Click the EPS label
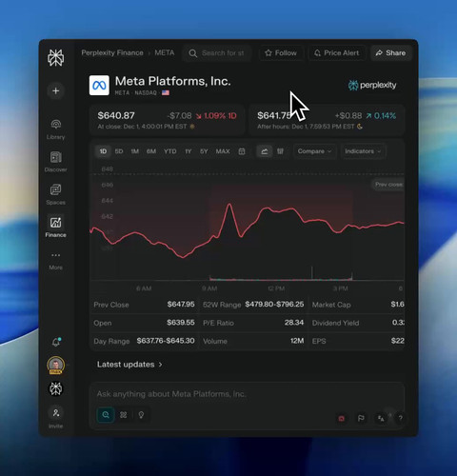Image resolution: width=457 pixels, height=476 pixels. point(319,341)
